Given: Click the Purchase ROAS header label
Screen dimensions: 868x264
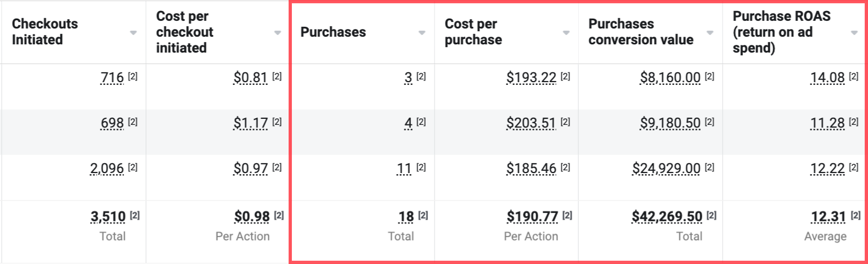Looking at the screenshot, I should click(782, 32).
